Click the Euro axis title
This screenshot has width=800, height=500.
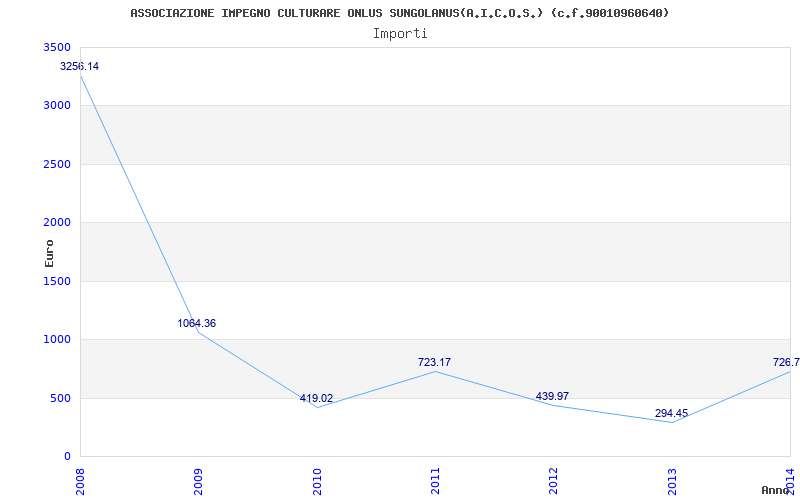click(49, 253)
